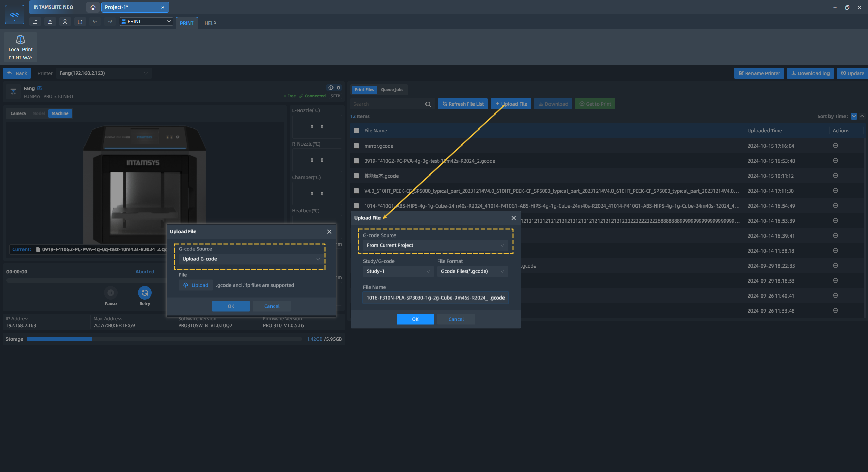Check the 性能版本.gcode file checkbox
868x472 pixels.
pyautogui.click(x=356, y=176)
